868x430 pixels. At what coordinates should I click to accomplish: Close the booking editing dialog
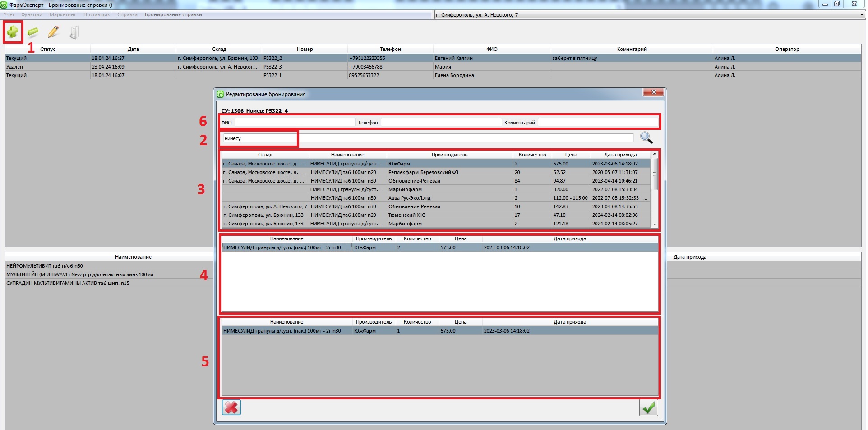(653, 92)
